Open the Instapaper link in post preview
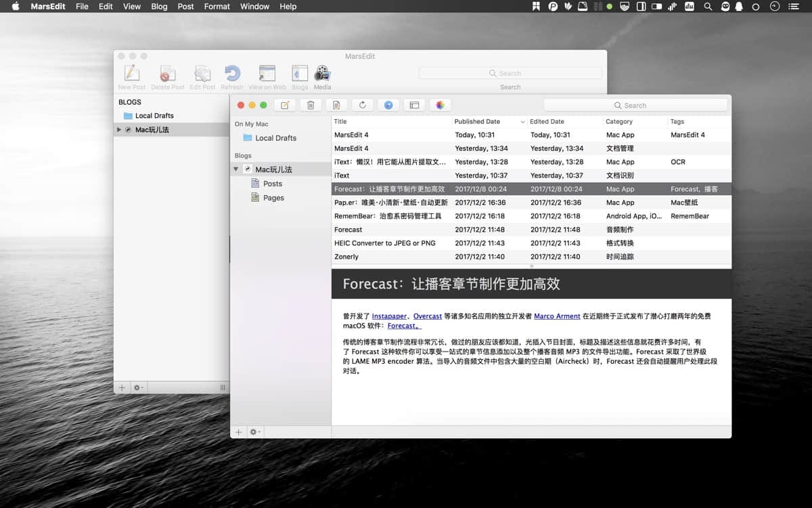This screenshot has width=812, height=508. pyautogui.click(x=390, y=316)
